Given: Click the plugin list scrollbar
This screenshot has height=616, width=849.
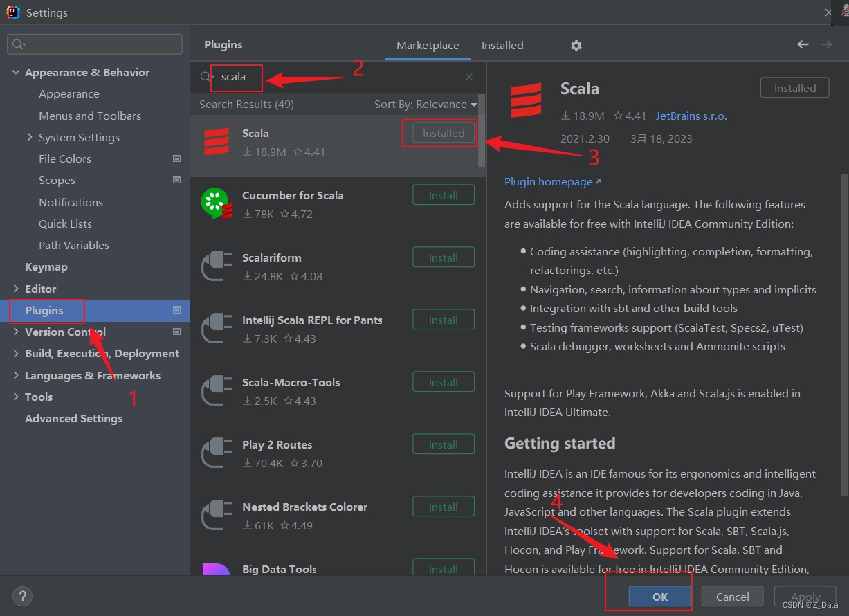Looking at the screenshot, I should tap(482, 132).
